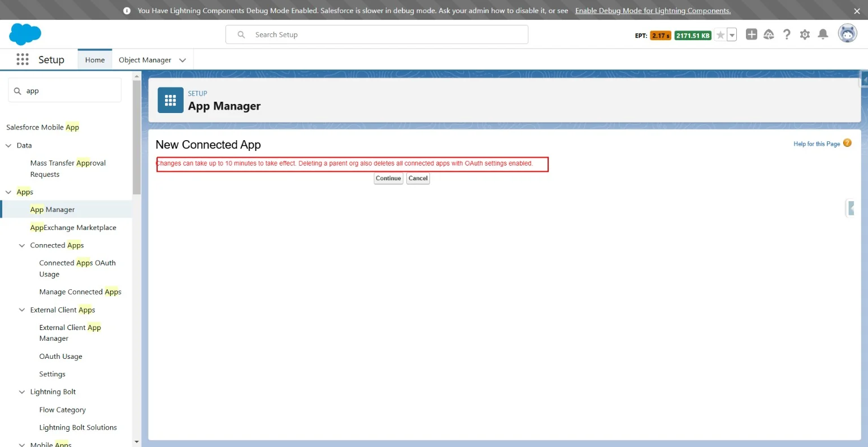868x447 pixels.
Task: Add page to favorites star
Action: (x=721, y=35)
